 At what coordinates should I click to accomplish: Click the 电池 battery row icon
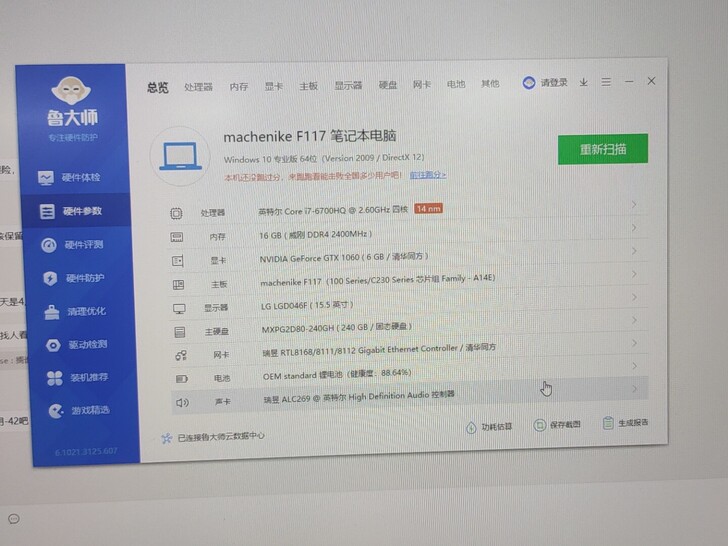tap(182, 379)
